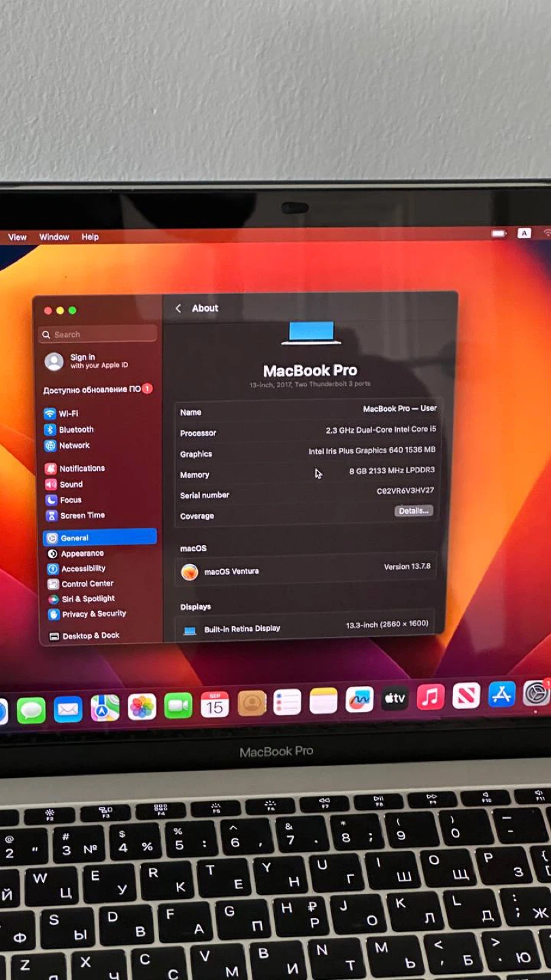The width and height of the screenshot is (551, 980).
Task: Open the Help menu
Action: coord(90,237)
